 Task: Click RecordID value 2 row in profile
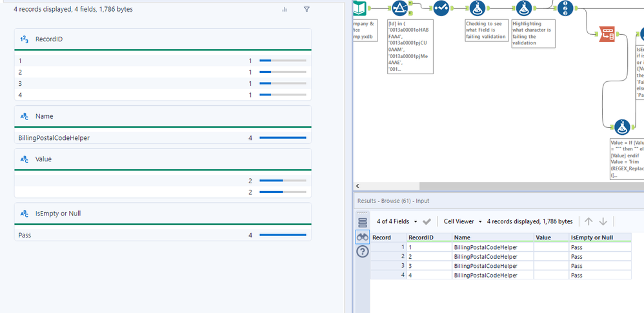click(163, 72)
